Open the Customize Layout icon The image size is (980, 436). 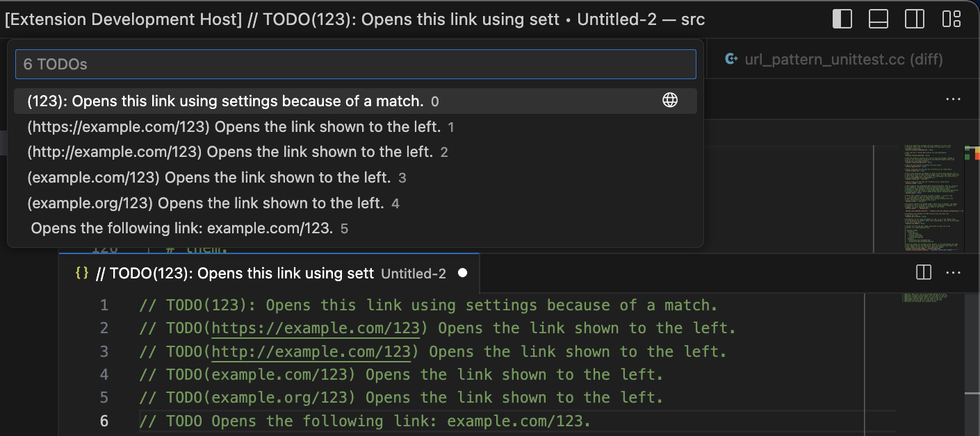point(952,19)
